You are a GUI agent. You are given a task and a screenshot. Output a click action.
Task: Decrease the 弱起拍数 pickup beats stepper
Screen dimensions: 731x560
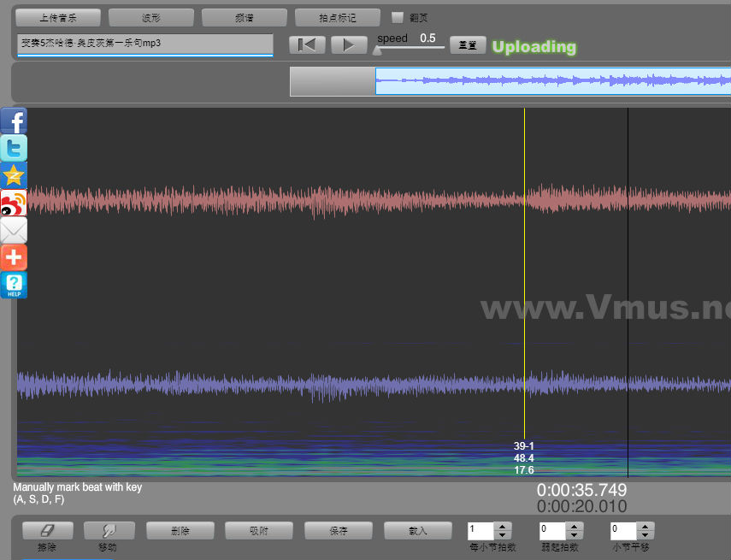pos(574,535)
